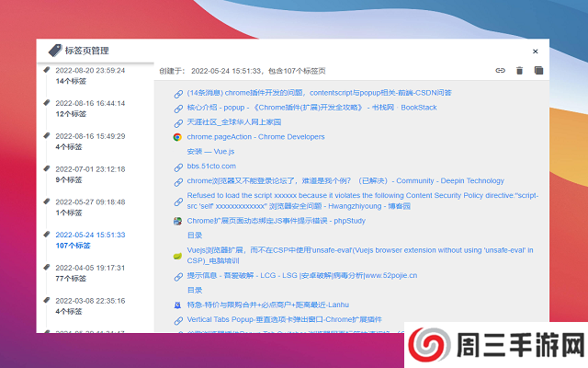Select the 2022-03-08 22:35:16 session
The height and width of the screenshot is (368, 588).
coord(90,301)
